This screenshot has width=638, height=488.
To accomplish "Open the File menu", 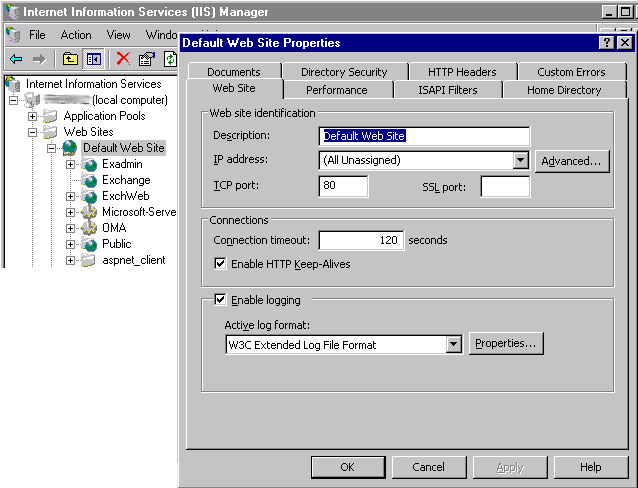I will (37, 35).
